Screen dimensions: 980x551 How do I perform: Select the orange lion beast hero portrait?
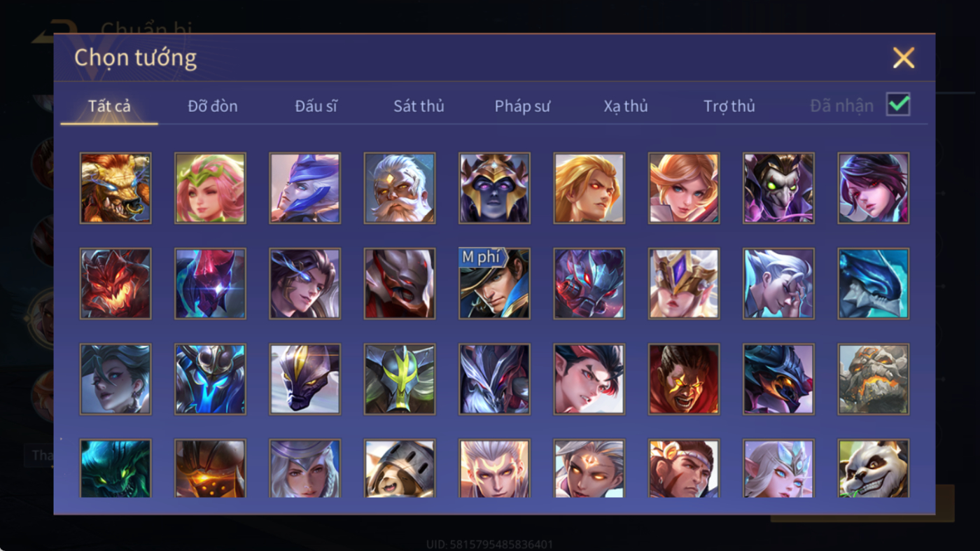coord(115,188)
